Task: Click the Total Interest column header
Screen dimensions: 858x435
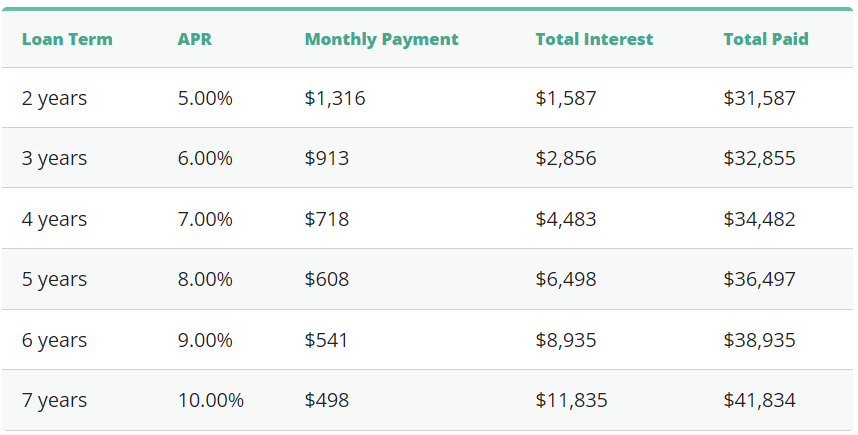Action: 594,40
